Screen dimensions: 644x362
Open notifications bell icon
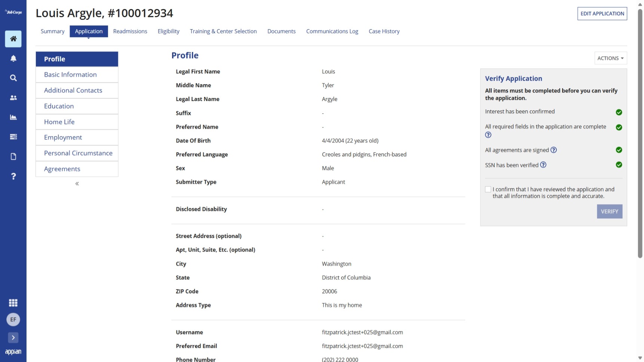click(13, 58)
